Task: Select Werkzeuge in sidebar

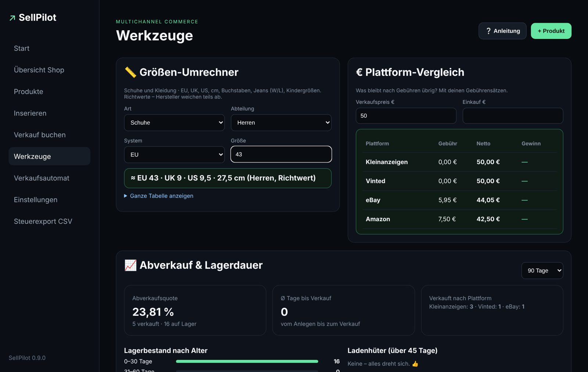Action: [49, 156]
